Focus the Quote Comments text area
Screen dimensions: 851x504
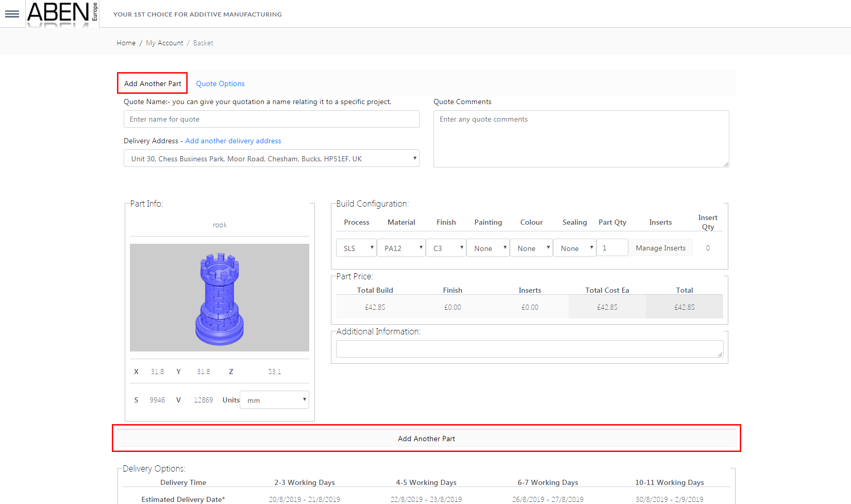pos(581,139)
